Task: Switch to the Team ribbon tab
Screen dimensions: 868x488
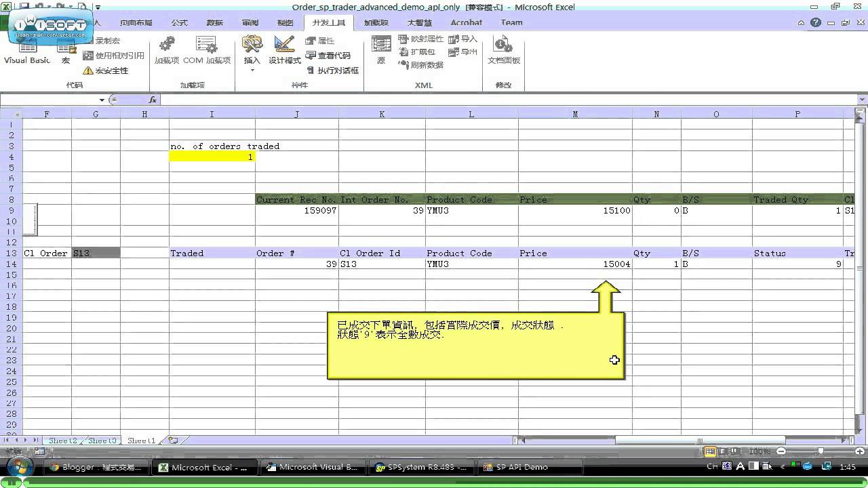Action: coord(511,22)
